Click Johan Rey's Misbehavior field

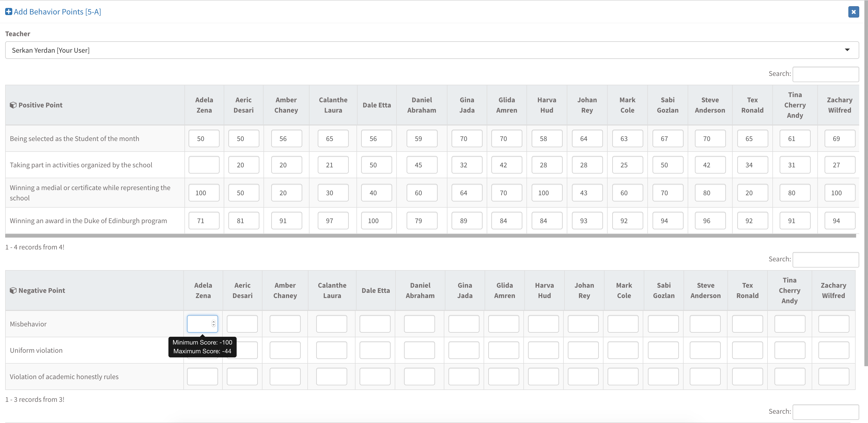(x=583, y=324)
